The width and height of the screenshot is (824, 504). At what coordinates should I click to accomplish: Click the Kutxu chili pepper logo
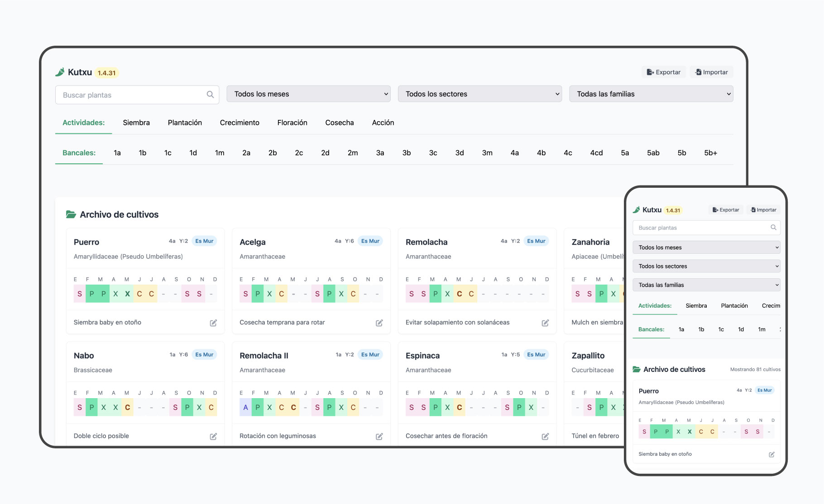click(x=60, y=72)
